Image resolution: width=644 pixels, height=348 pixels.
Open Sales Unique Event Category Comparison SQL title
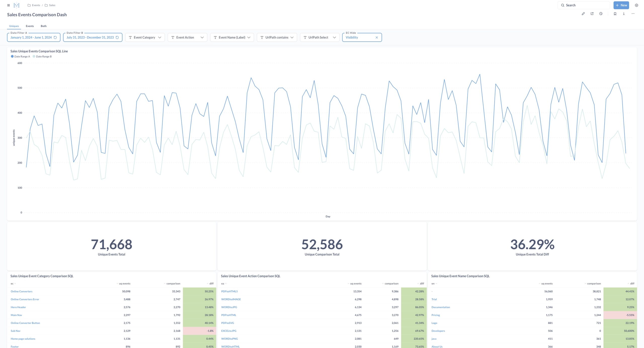(42, 276)
